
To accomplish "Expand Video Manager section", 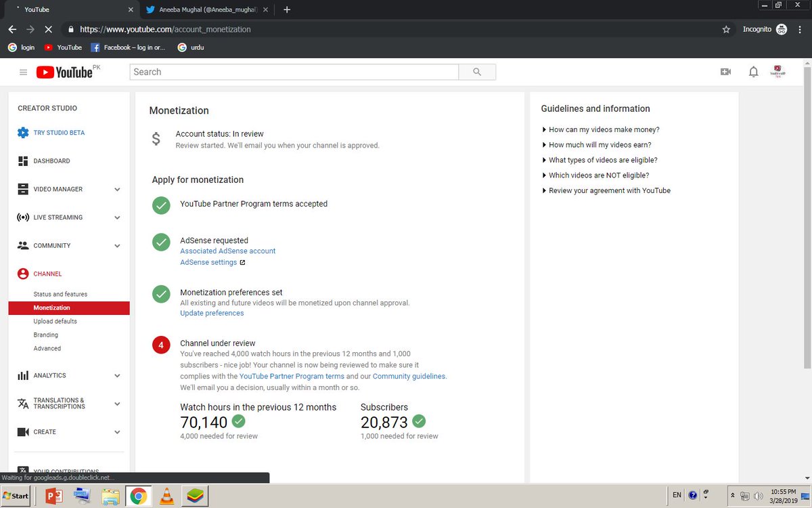I will click(117, 190).
